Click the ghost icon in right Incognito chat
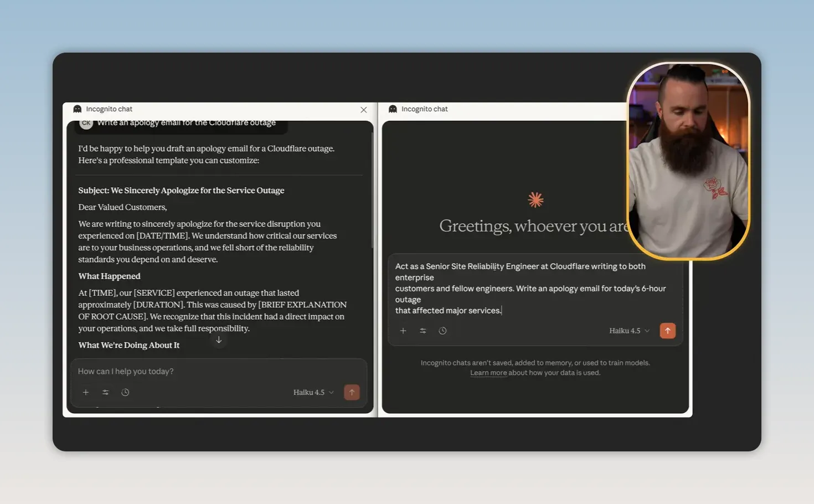 click(393, 109)
